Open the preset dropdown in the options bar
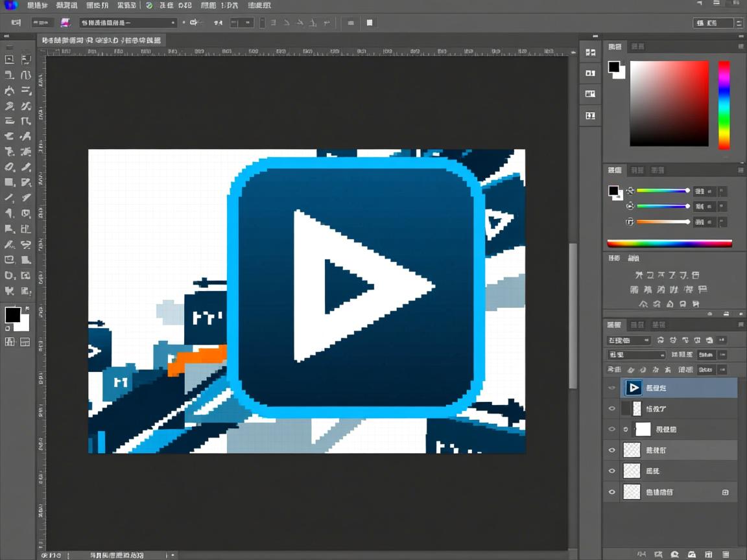This screenshot has height=560, width=747. tap(128, 23)
